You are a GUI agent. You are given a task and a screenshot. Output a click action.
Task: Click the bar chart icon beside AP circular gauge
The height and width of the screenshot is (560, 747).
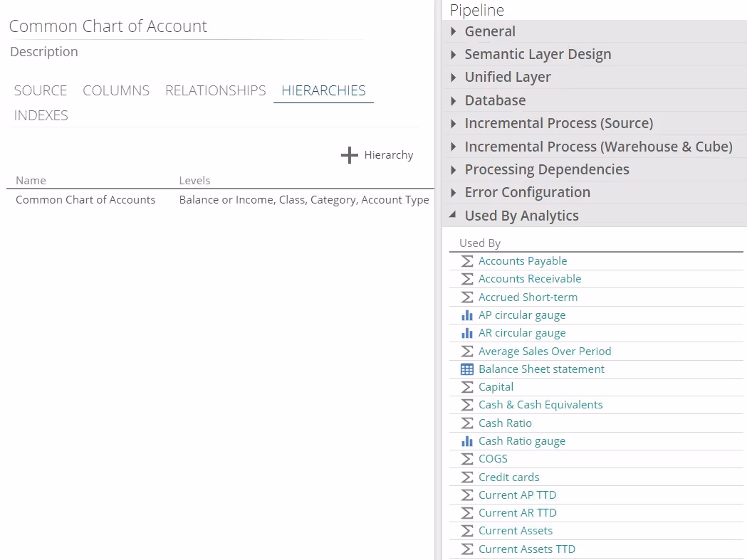tap(467, 315)
